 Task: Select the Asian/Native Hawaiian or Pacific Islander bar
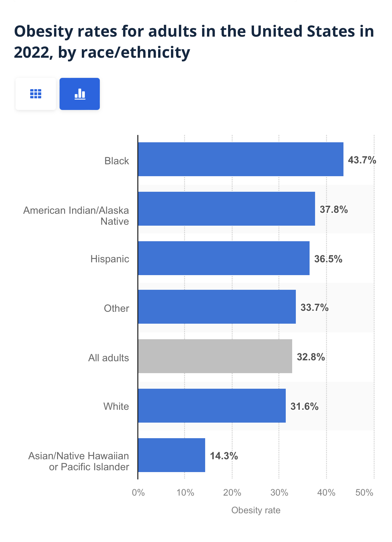171,455
